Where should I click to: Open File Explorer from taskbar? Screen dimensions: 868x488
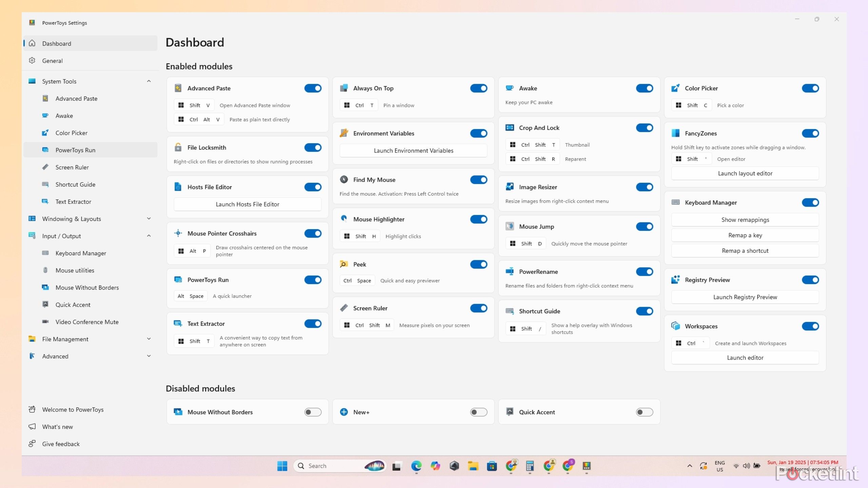(x=473, y=466)
